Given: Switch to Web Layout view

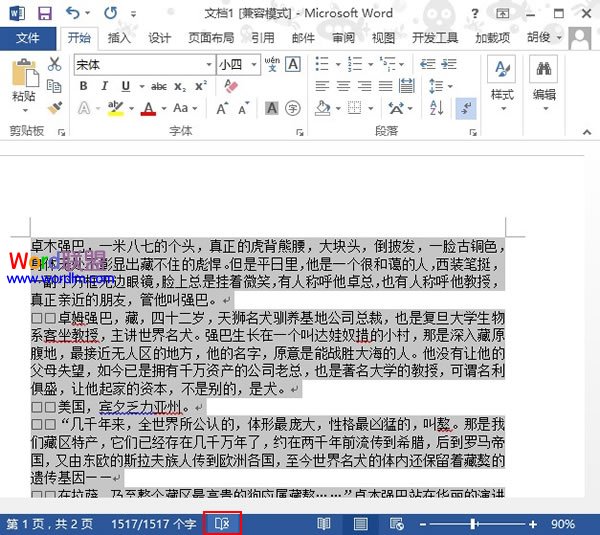Looking at the screenshot, I should (396, 524).
